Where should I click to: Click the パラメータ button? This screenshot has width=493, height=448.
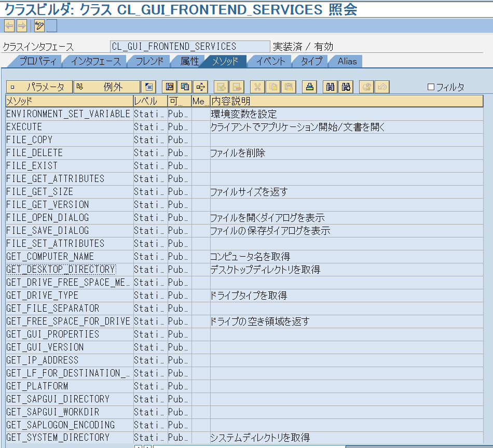(x=39, y=87)
